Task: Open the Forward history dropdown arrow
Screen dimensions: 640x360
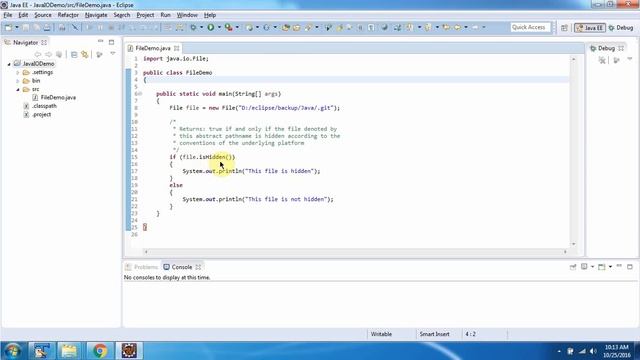Action: pos(484,27)
